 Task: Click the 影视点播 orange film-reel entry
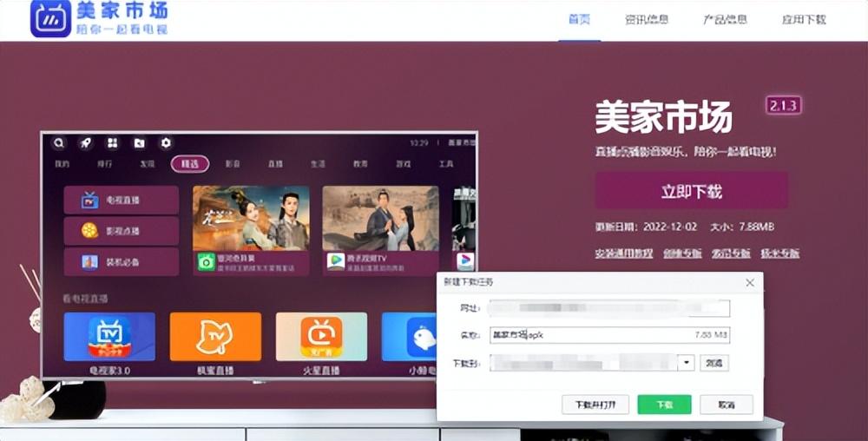click(x=122, y=230)
